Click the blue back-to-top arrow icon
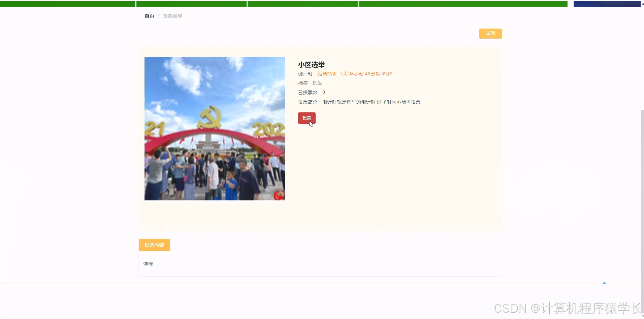644x319 pixels. click(605, 283)
